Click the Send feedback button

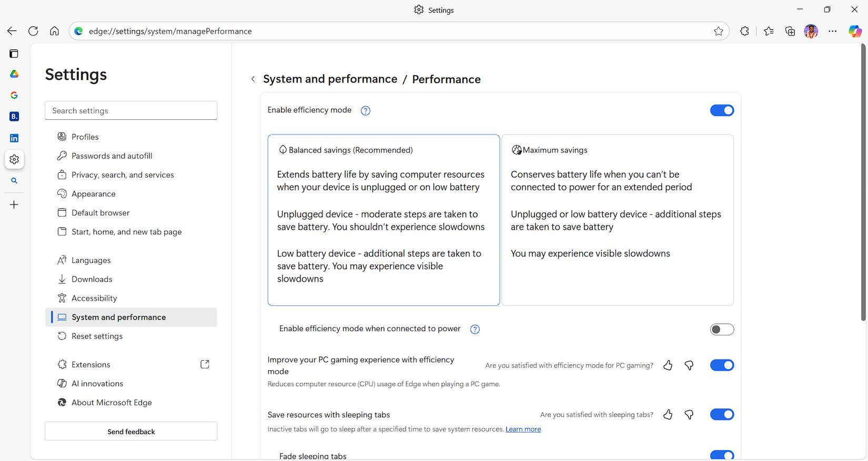(131, 432)
